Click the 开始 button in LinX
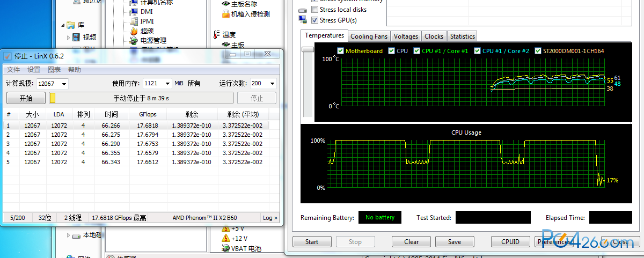Image resolution: width=644 pixels, height=258 pixels. [x=26, y=98]
